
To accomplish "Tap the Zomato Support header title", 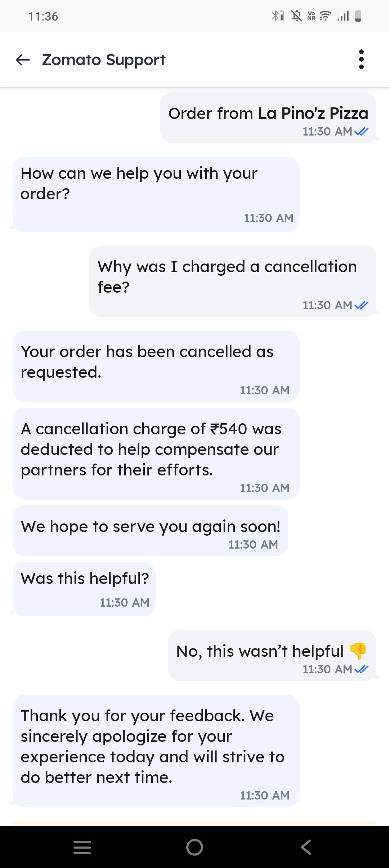I will tap(104, 60).
